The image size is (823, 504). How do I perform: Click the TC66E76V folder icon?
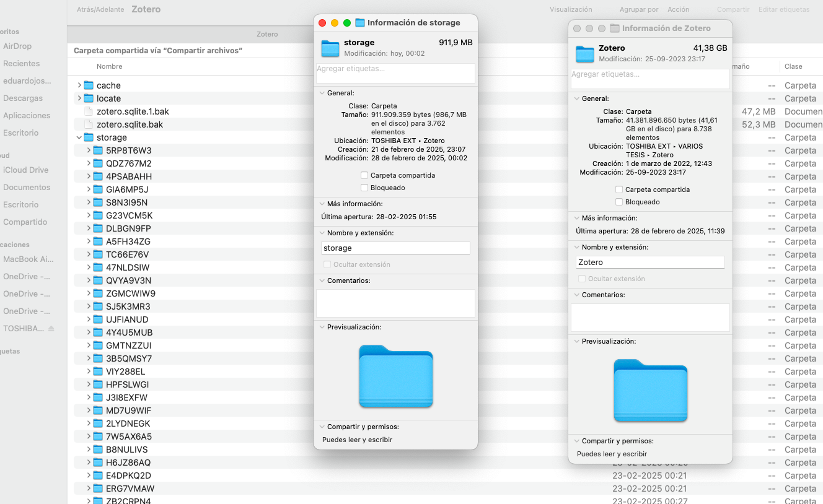(98, 254)
